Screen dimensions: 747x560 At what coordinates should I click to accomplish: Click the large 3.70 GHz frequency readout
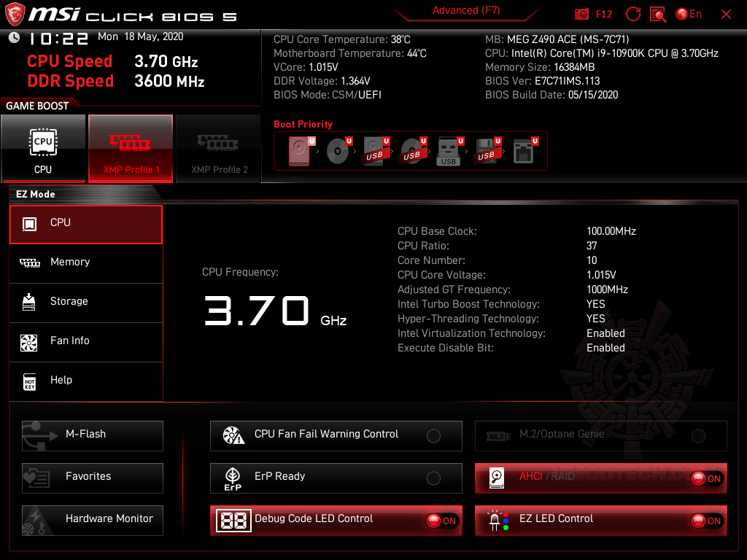click(x=275, y=311)
